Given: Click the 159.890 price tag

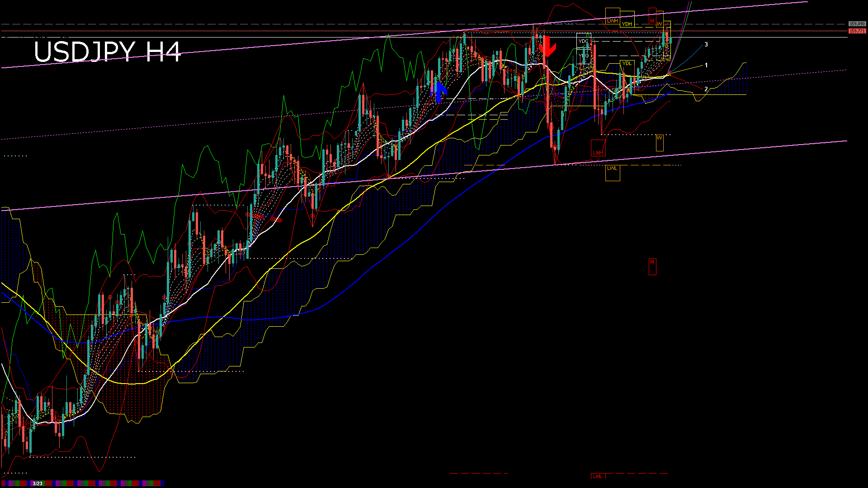Looking at the screenshot, I should (x=857, y=23).
